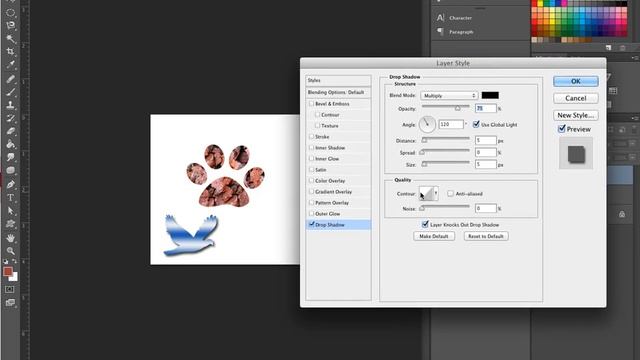Screen dimensions: 640x360
Task: Select the Lasso tool
Action: tap(11, 25)
